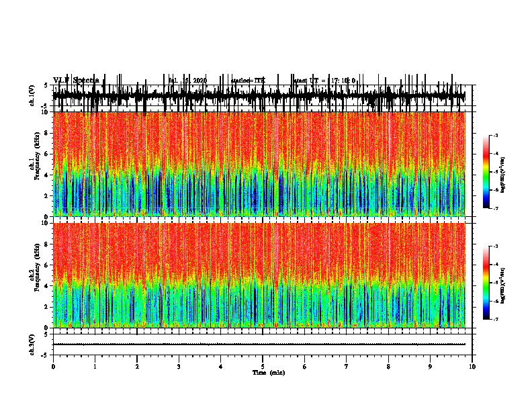Click inside the ch.2 spectrogram panel
The image size is (532, 411).
259,275
